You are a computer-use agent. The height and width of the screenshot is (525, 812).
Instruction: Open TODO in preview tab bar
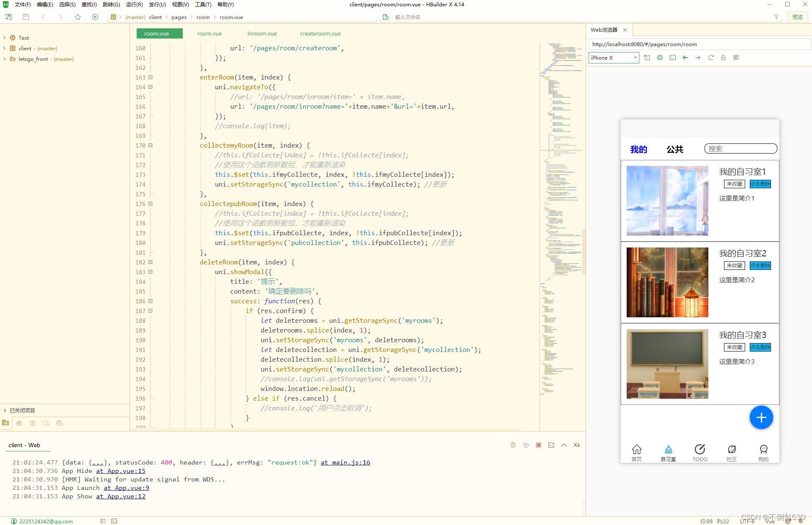click(x=700, y=453)
